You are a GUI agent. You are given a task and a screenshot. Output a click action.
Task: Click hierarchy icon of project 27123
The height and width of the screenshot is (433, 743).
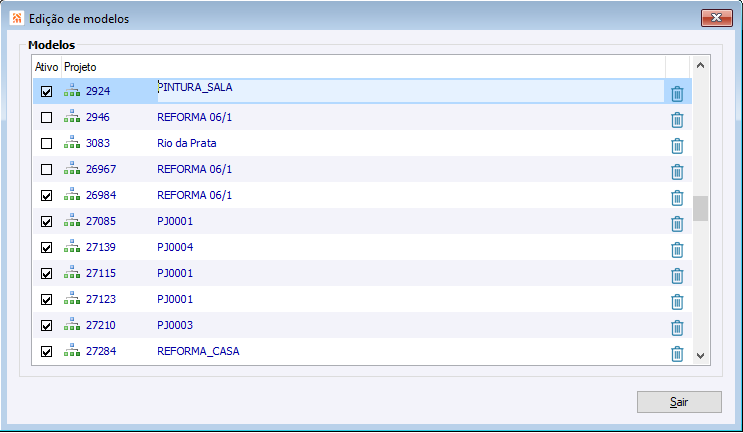(x=72, y=298)
